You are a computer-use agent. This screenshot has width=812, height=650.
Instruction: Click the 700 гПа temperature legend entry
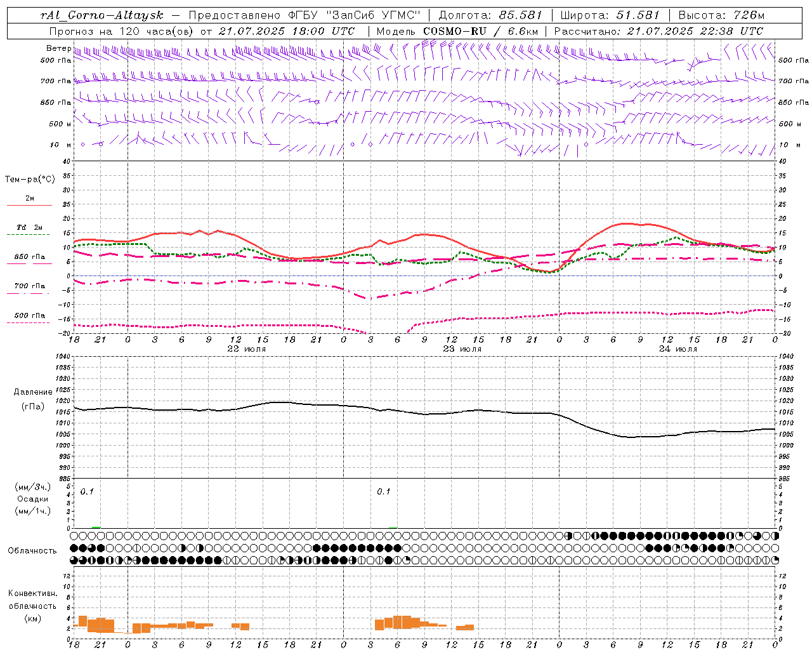tap(29, 286)
